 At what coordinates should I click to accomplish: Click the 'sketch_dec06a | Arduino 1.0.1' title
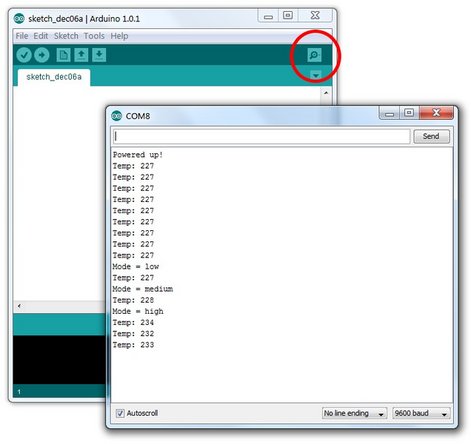tap(84, 19)
